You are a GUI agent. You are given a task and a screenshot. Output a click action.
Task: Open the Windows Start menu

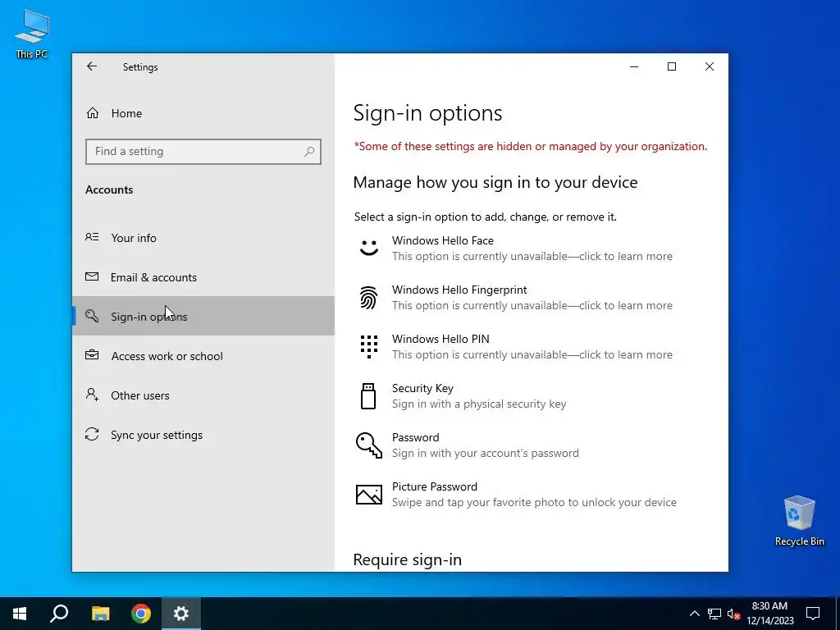(x=20, y=614)
